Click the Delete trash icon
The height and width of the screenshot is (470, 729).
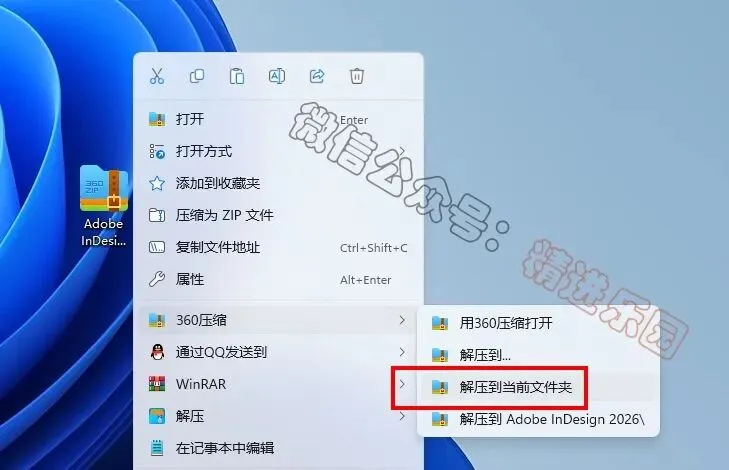(357, 76)
